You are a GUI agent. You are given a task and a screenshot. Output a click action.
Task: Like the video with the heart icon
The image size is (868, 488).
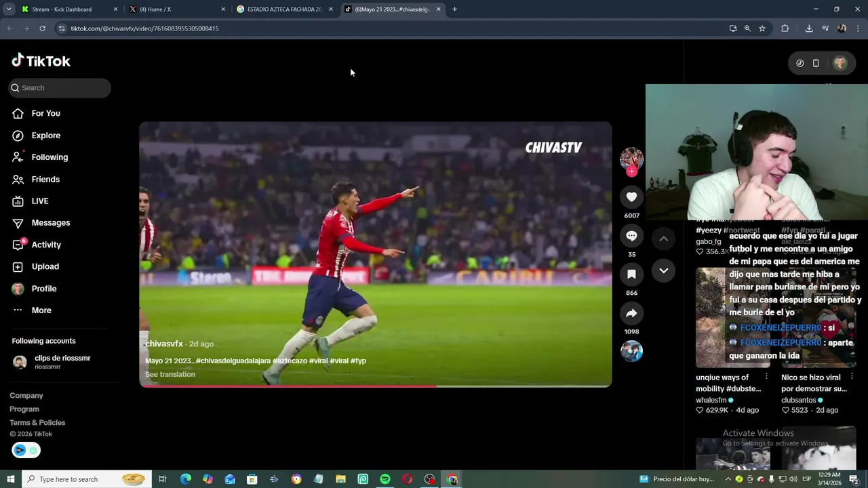coord(631,197)
